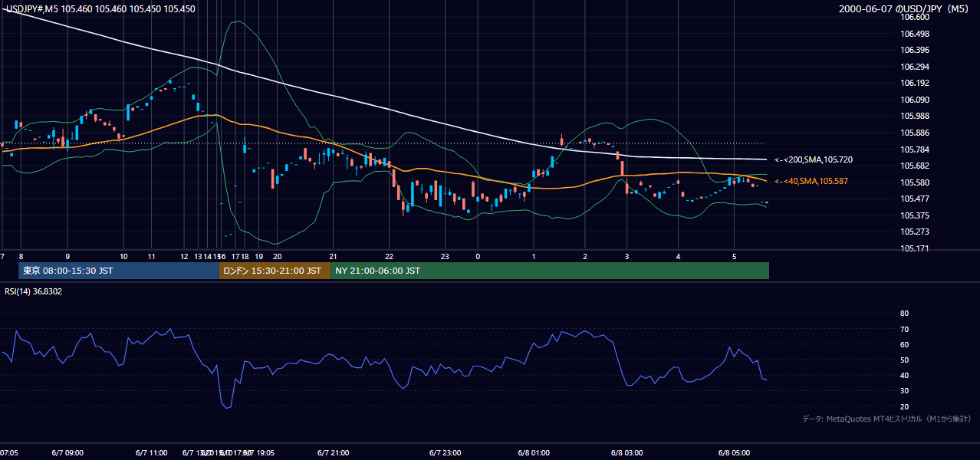Click the 6/7 21:00 time axis label
The height and width of the screenshot is (460, 980).
333,452
